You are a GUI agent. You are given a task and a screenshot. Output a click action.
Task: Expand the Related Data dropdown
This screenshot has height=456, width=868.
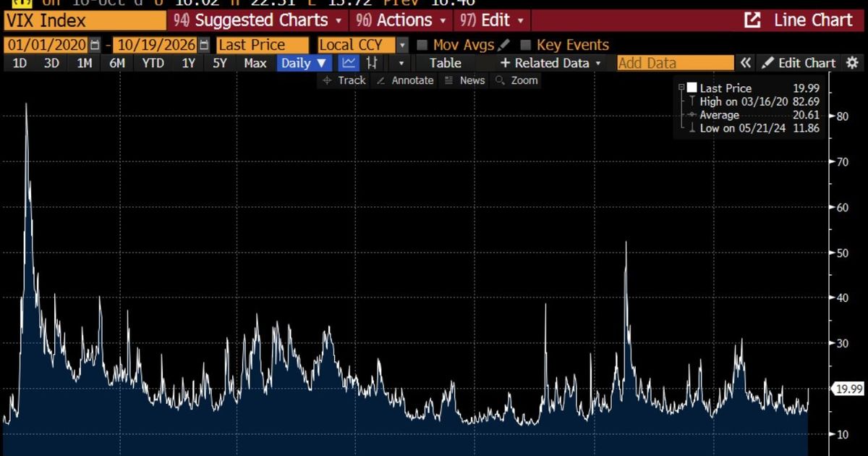[x=551, y=63]
